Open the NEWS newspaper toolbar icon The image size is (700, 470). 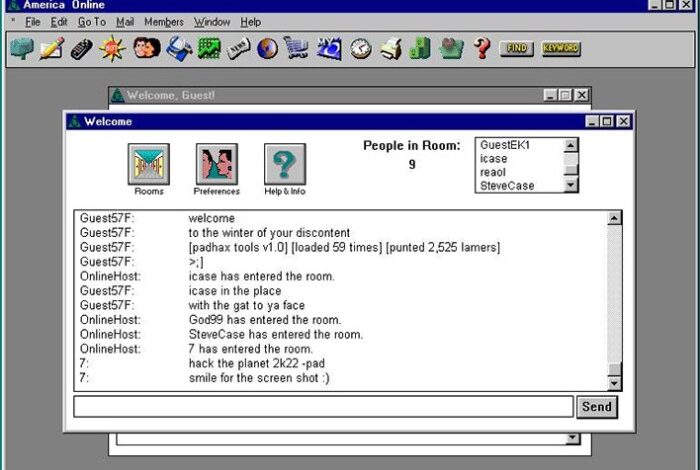pyautogui.click(x=238, y=49)
